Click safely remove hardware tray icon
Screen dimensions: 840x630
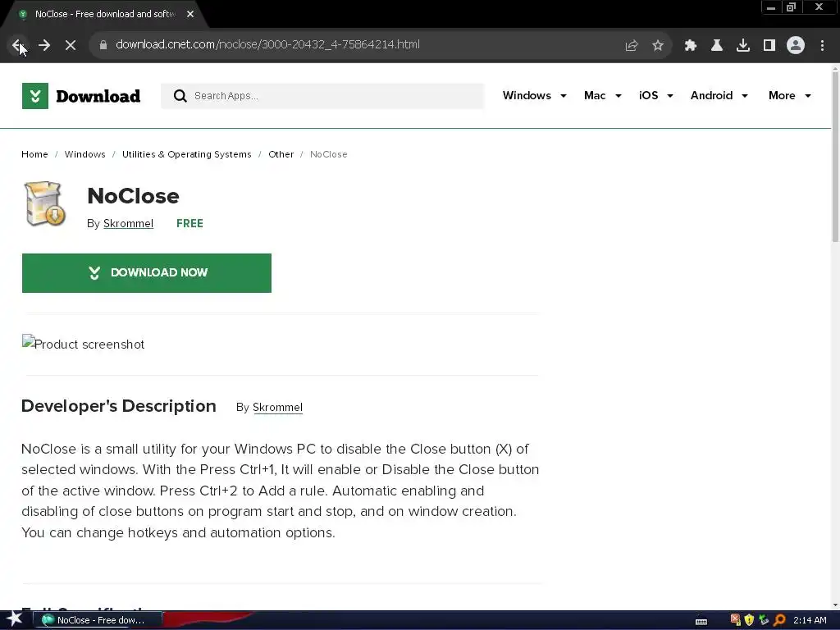click(x=764, y=620)
